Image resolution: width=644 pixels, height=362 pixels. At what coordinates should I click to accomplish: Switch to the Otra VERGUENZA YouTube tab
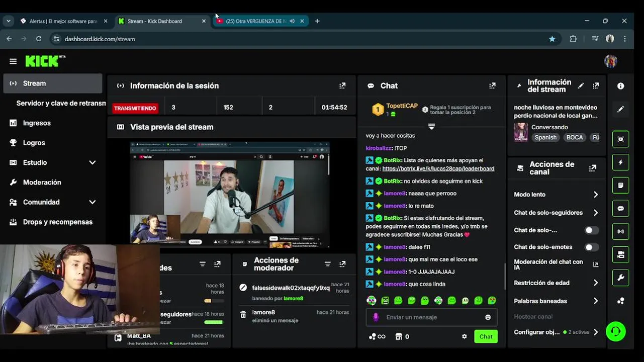click(x=260, y=21)
